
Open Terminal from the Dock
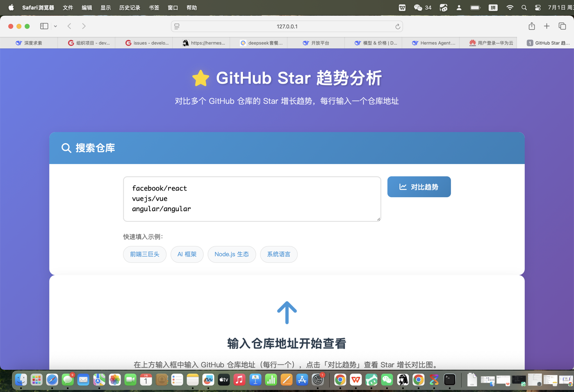[x=450, y=380]
